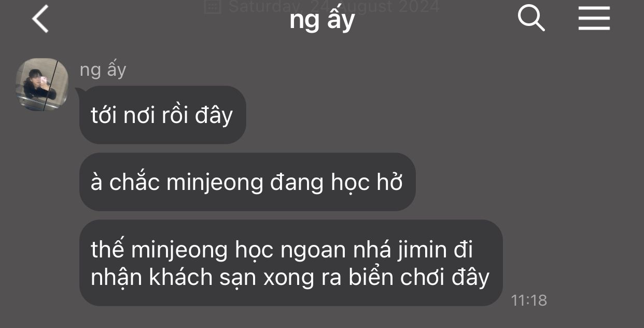Image resolution: width=644 pixels, height=328 pixels.
Task: Click the 11:18 timestamp
Action: (529, 300)
